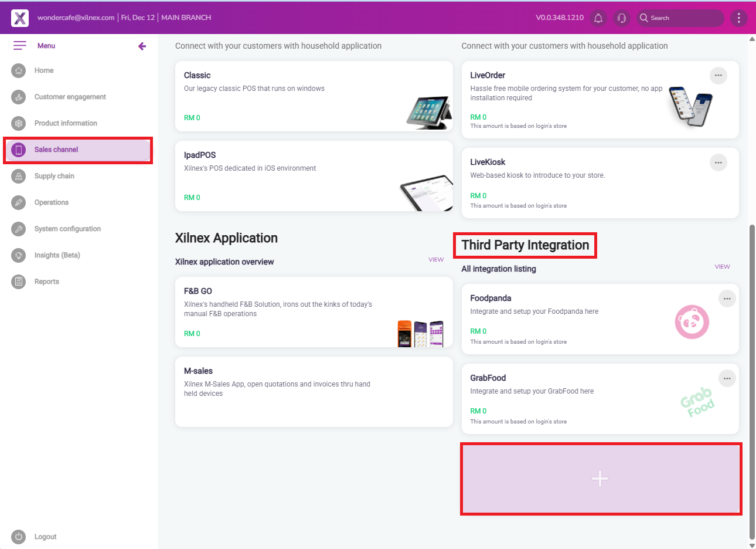Click VIEW link for Xilnex application overview
756x549 pixels.
coord(436,259)
